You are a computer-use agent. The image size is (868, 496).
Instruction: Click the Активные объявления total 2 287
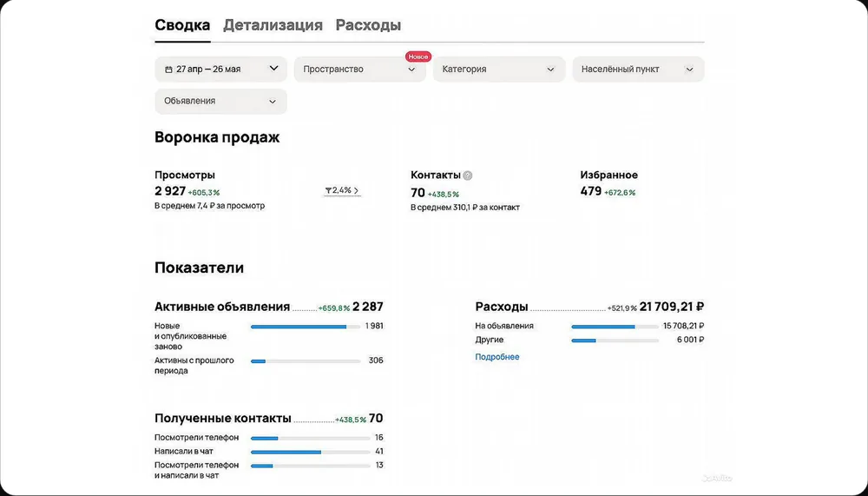click(367, 307)
